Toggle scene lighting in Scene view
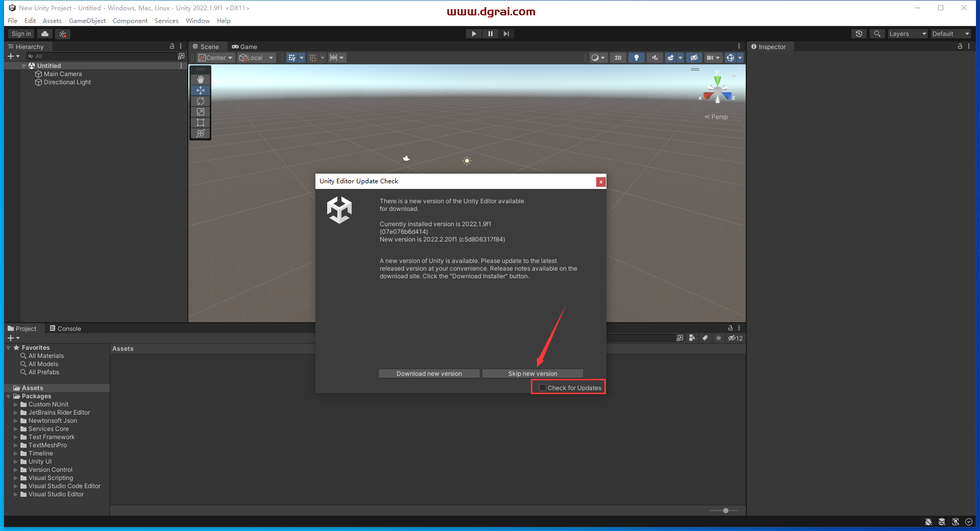The image size is (980, 531). [636, 58]
